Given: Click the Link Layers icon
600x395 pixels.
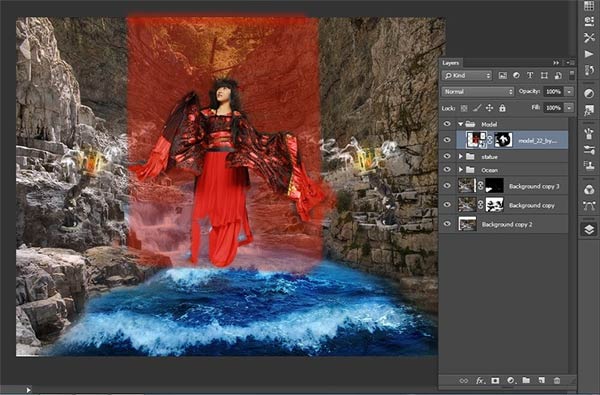Looking at the screenshot, I should [x=463, y=380].
